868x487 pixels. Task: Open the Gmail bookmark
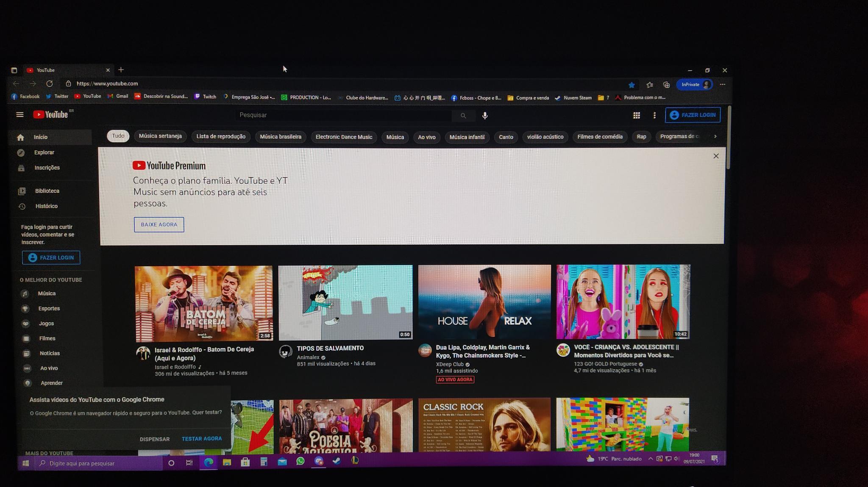(x=118, y=96)
